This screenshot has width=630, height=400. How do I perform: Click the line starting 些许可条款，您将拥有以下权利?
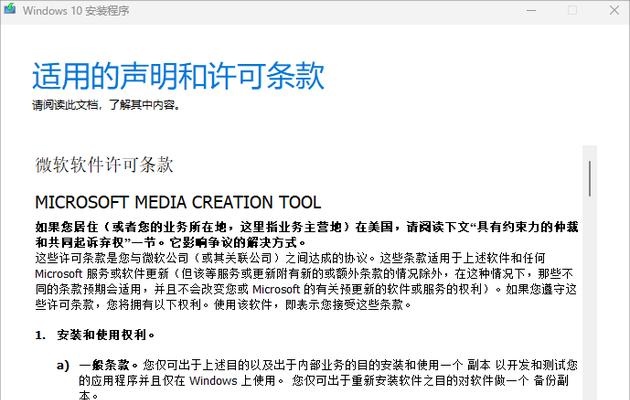pyautogui.click(x=223, y=304)
